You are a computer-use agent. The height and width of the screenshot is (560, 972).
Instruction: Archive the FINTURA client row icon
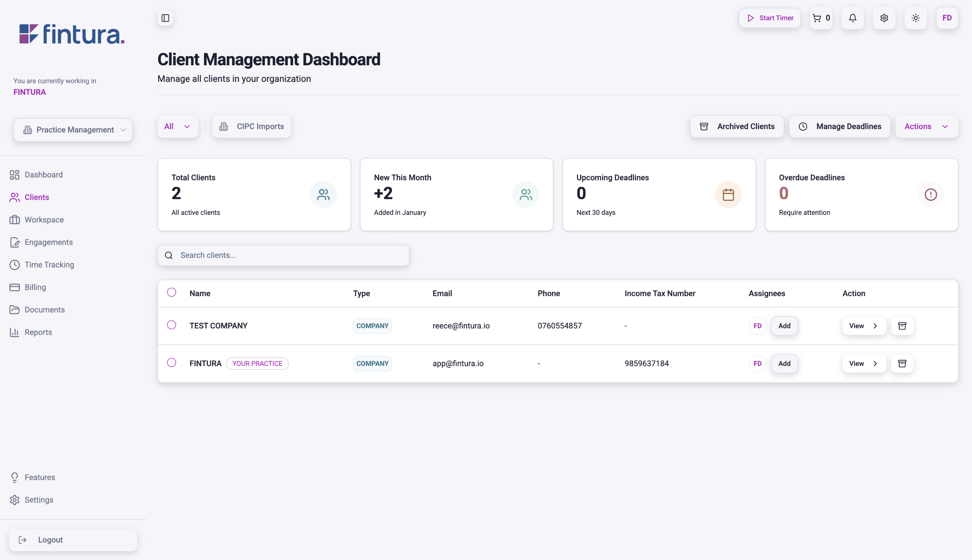902,363
